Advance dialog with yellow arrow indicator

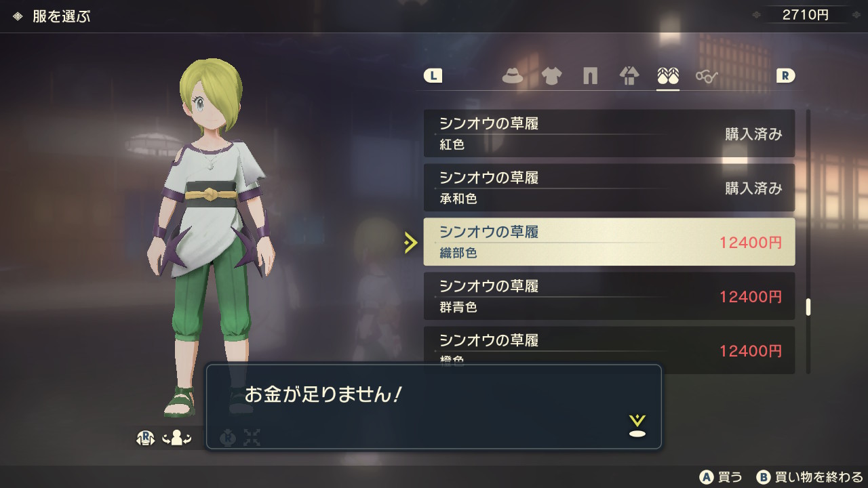coord(637,426)
